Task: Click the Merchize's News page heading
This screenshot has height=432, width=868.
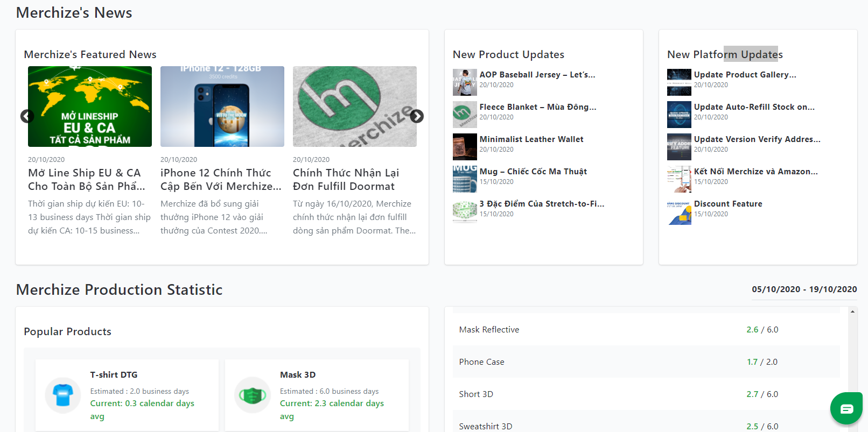Action: 74,12
